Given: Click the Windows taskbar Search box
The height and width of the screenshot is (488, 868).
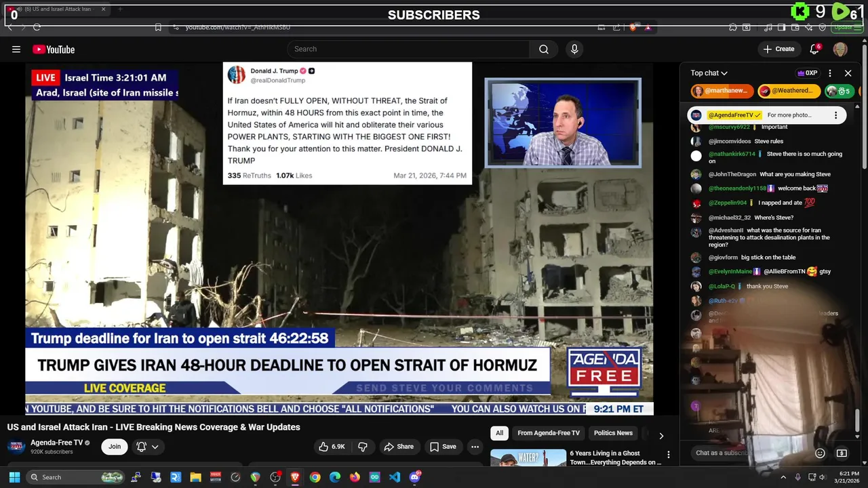Looking at the screenshot, I should click(77, 477).
